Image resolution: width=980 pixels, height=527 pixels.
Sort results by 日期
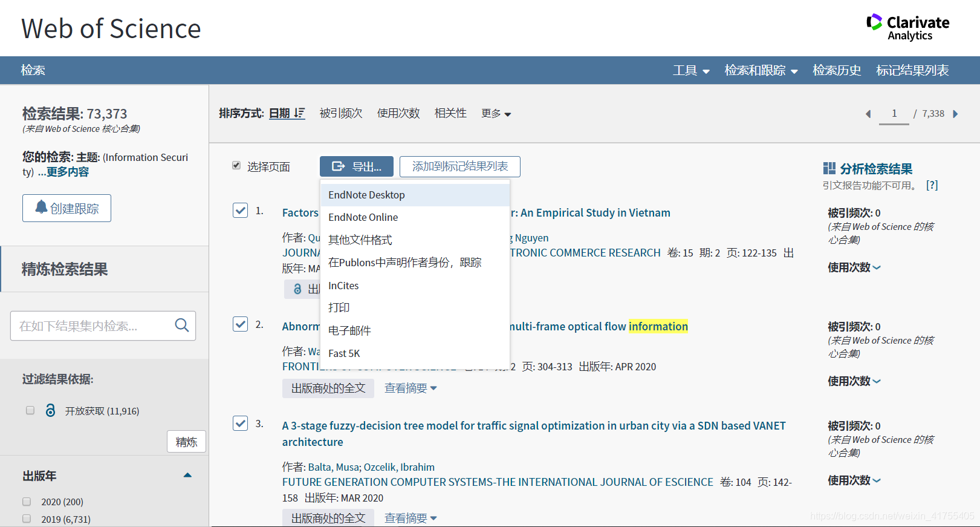pyautogui.click(x=279, y=113)
